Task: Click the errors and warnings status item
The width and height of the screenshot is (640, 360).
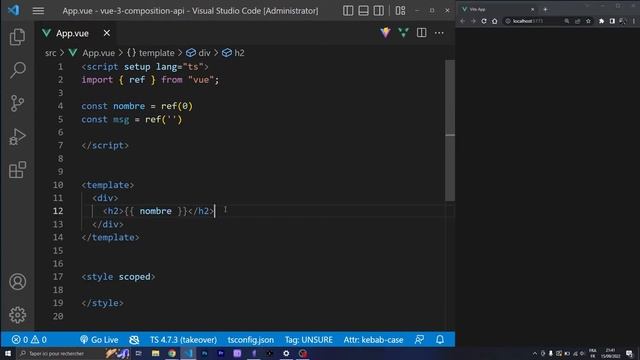Action: point(29,340)
